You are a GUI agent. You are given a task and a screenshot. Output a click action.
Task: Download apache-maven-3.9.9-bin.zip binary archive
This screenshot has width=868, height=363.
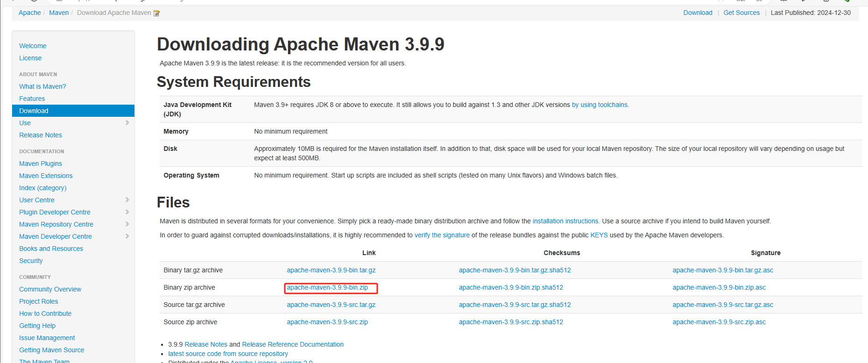pos(327,288)
